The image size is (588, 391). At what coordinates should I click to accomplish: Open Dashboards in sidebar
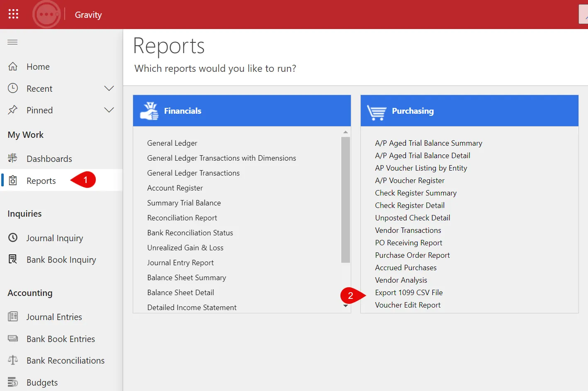(x=49, y=159)
